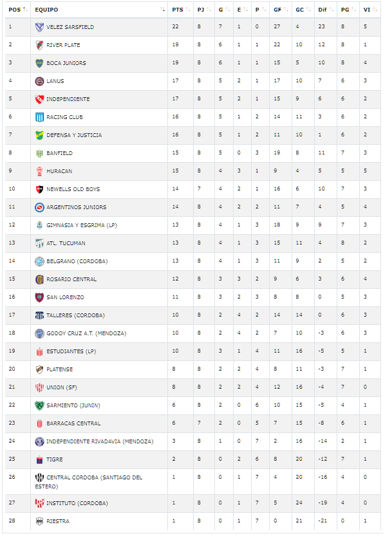This screenshot has height=536, width=392.
Task: Click Huracan's points value cell
Action: [x=176, y=171]
